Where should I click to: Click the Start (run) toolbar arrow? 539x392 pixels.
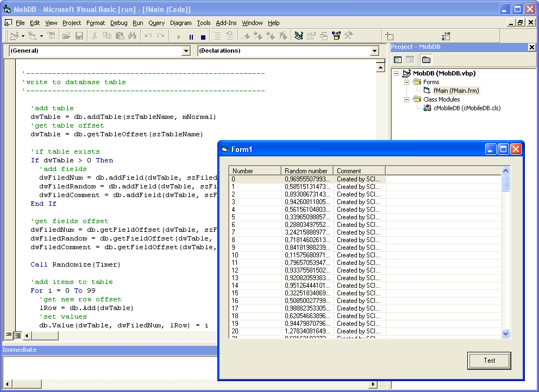pyautogui.click(x=178, y=36)
